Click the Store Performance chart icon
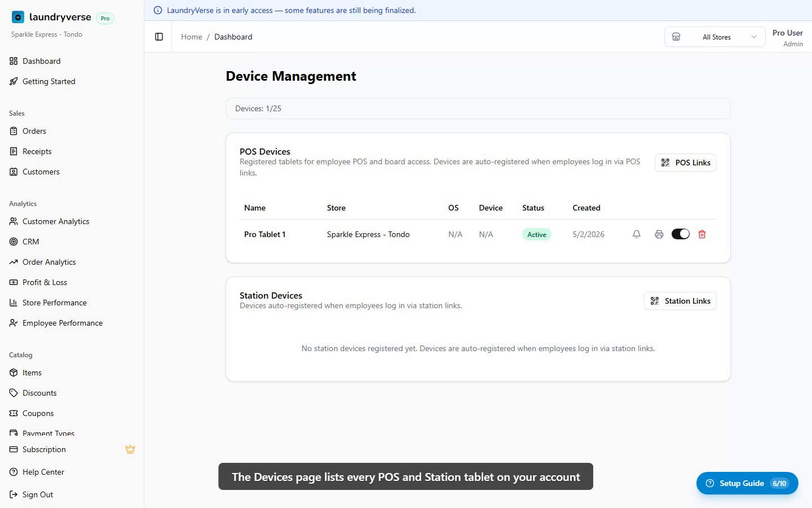Image resolution: width=812 pixels, height=508 pixels. pos(14,303)
